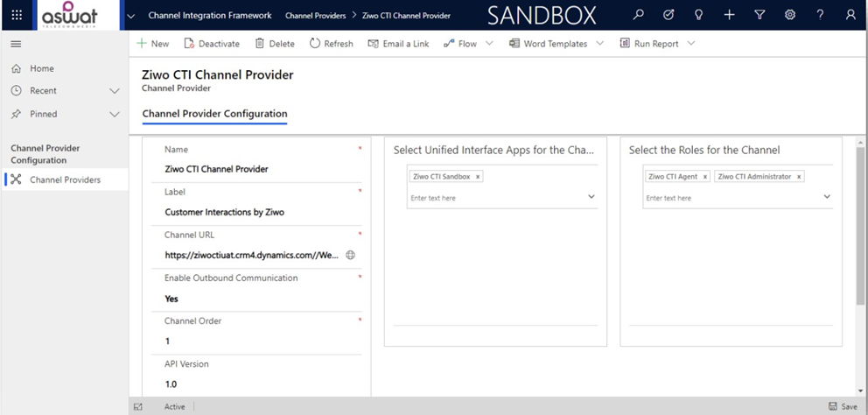Click the Deactivate command
The height and width of the screenshot is (415, 868).
(x=212, y=44)
